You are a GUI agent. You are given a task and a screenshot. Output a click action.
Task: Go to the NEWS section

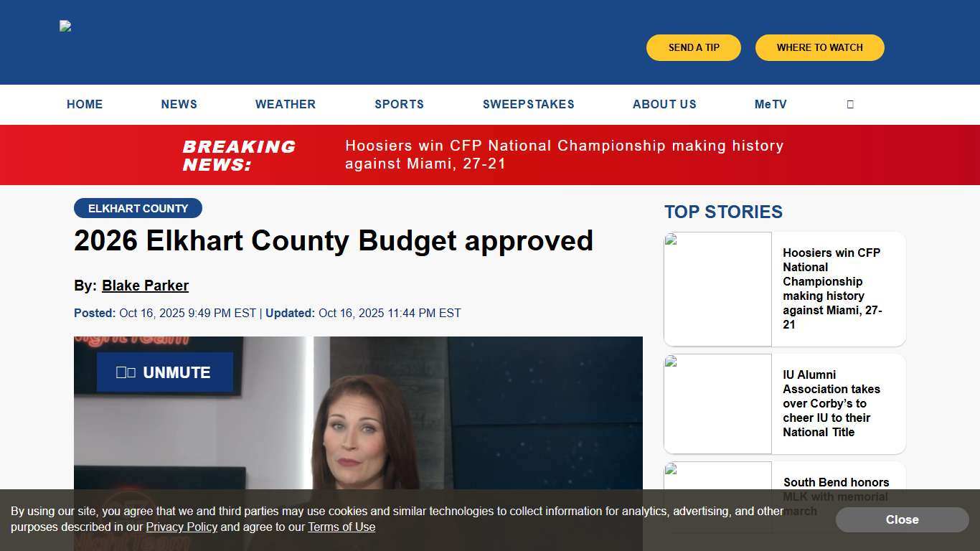(179, 104)
